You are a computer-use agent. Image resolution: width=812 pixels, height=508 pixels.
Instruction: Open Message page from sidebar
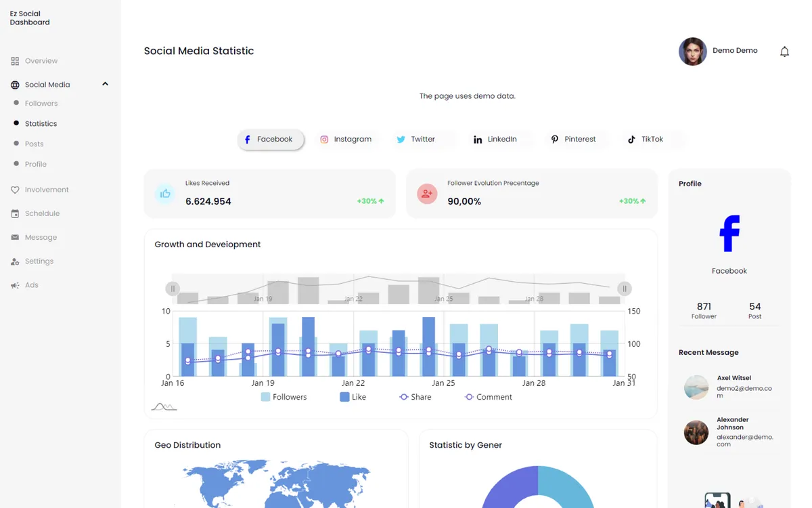[41, 238]
